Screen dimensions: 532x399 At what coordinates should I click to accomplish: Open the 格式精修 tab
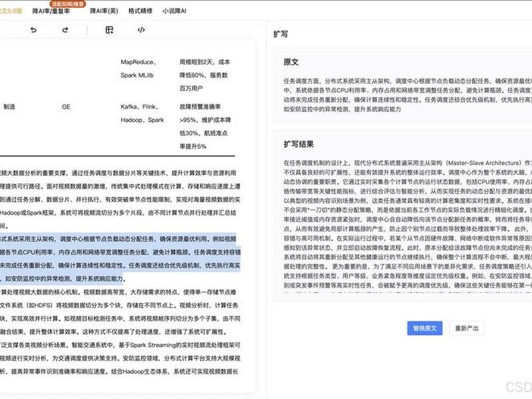(x=140, y=11)
